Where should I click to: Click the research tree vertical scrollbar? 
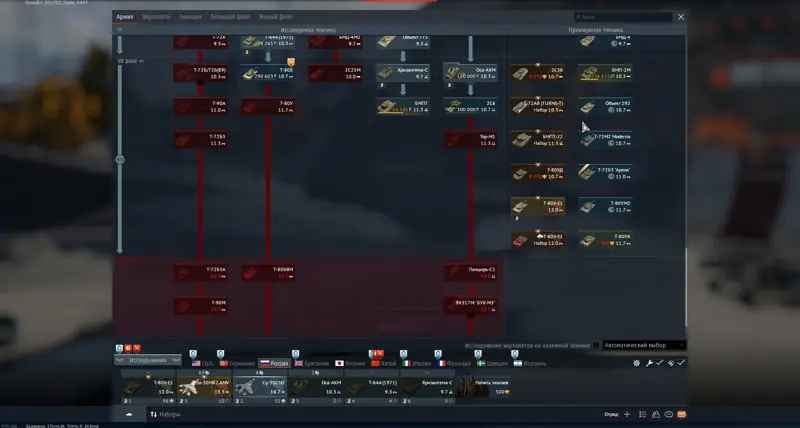686,287
